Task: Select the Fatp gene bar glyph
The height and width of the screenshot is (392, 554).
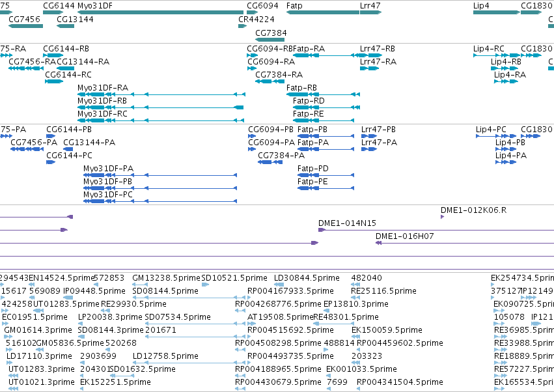Action: pos(323,13)
